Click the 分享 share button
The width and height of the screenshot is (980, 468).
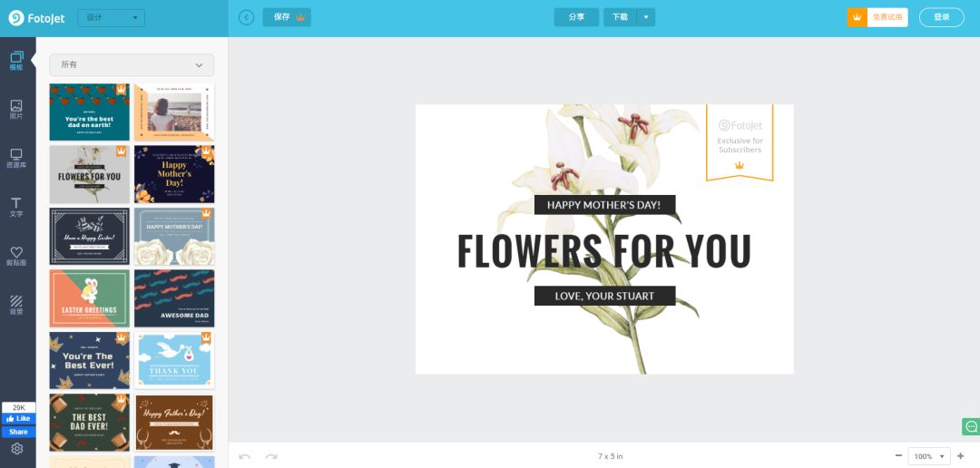pos(576,17)
